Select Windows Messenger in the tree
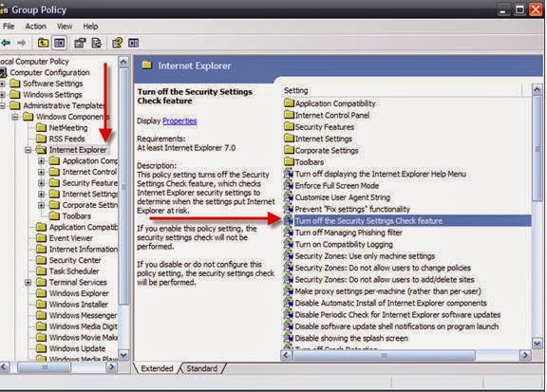The height and width of the screenshot is (392, 547). [83, 315]
